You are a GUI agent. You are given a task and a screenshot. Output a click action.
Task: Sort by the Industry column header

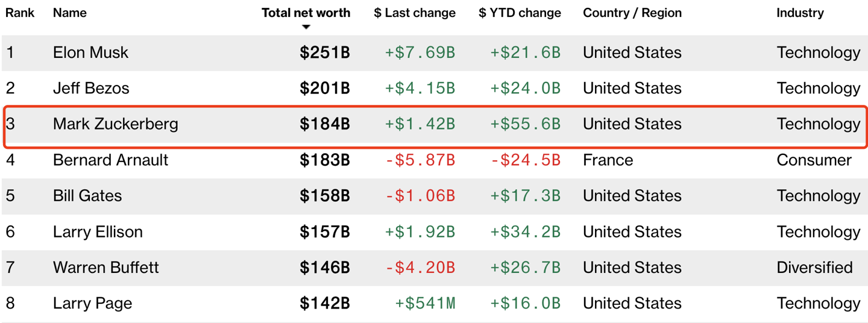click(x=800, y=13)
